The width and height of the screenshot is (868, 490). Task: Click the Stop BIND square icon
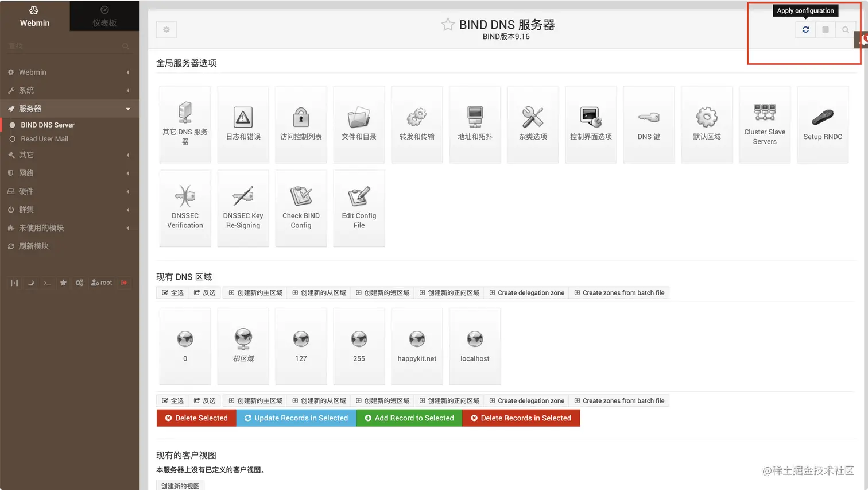(x=826, y=29)
